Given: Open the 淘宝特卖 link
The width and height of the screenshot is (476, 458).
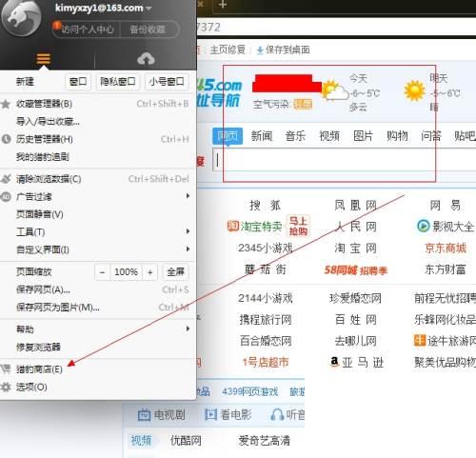Looking at the screenshot, I should (x=255, y=227).
